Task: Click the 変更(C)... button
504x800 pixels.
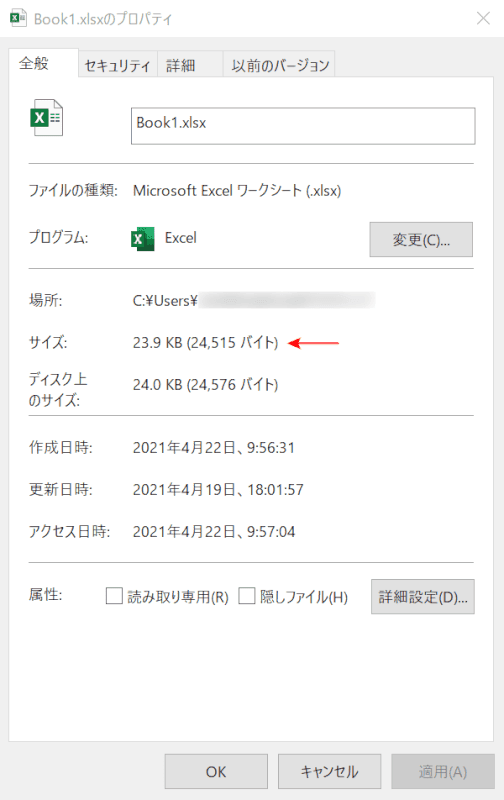Action: tap(421, 239)
